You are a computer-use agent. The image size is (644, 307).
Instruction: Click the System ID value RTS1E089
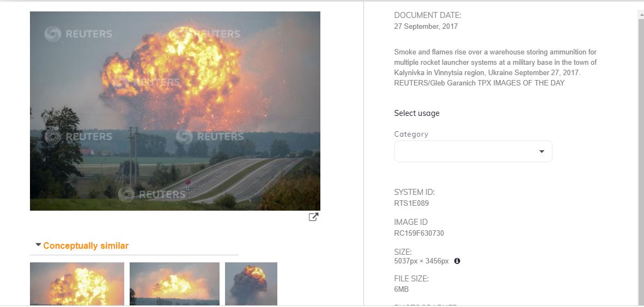tap(411, 204)
